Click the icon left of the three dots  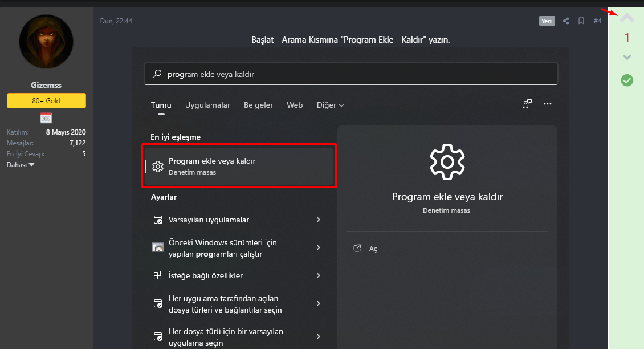click(x=527, y=104)
